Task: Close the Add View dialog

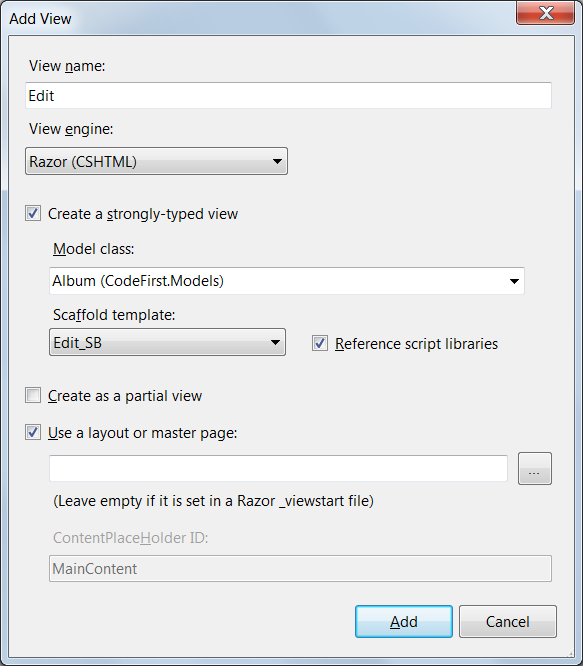Action: (x=545, y=13)
